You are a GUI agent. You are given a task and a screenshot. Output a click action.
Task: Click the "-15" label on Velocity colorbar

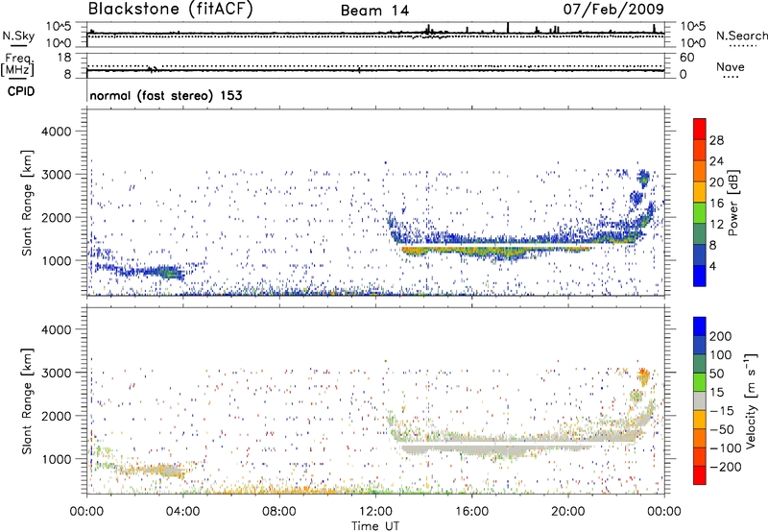(722, 411)
